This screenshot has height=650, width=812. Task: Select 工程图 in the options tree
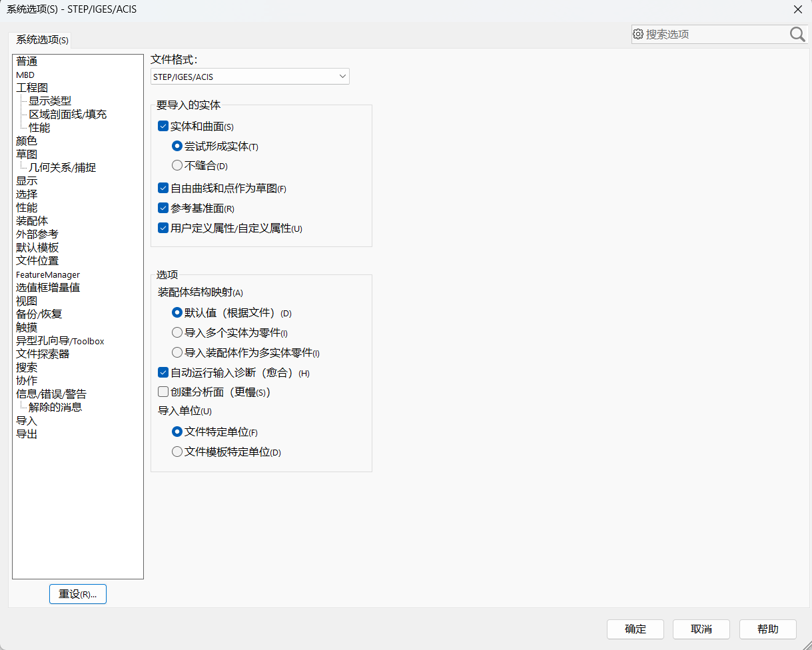(32, 88)
